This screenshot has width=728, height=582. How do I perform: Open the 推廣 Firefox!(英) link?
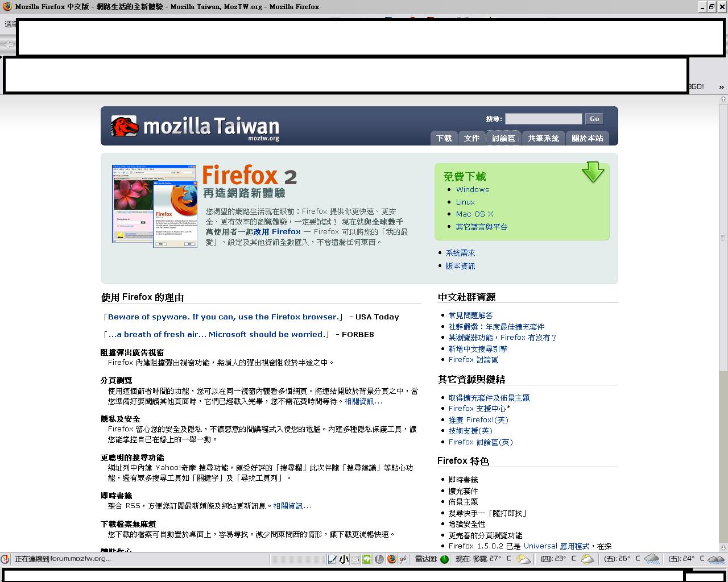click(x=478, y=420)
